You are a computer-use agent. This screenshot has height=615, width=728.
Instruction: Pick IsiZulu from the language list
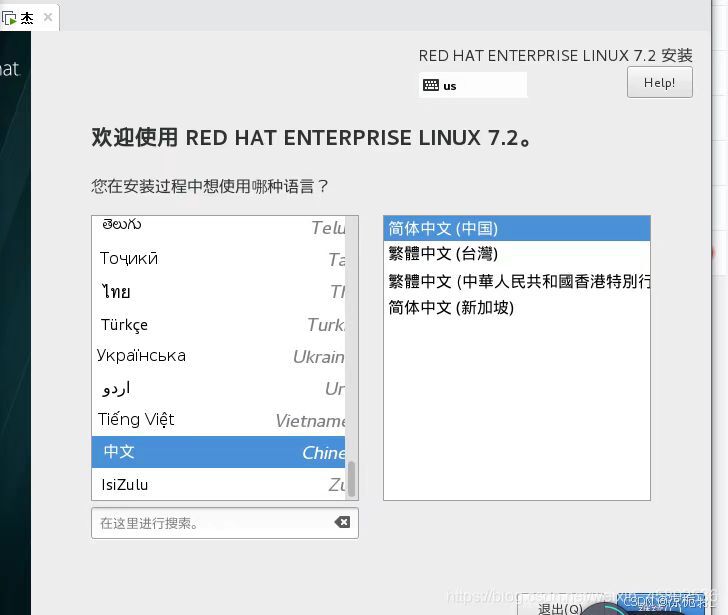pyautogui.click(x=218, y=484)
